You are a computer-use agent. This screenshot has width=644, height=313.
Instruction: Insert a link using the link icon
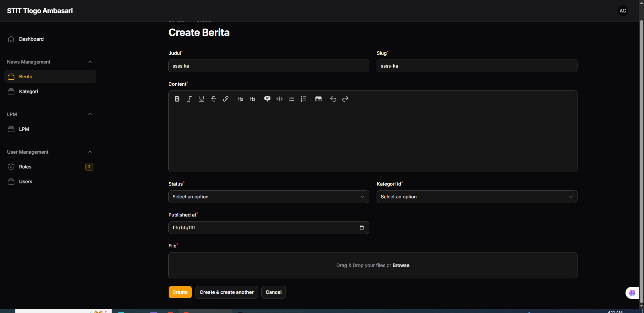225,99
